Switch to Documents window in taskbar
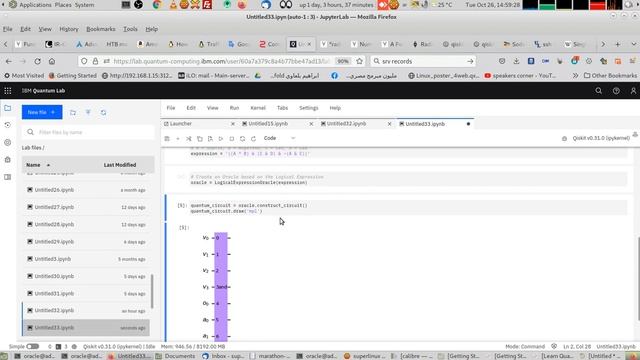This screenshot has width=640, height=360. 176,356
